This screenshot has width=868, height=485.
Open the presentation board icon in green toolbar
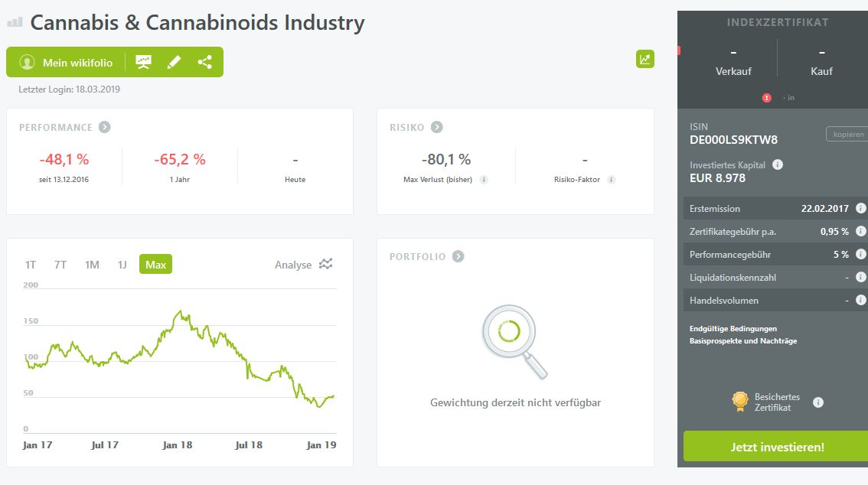click(143, 62)
